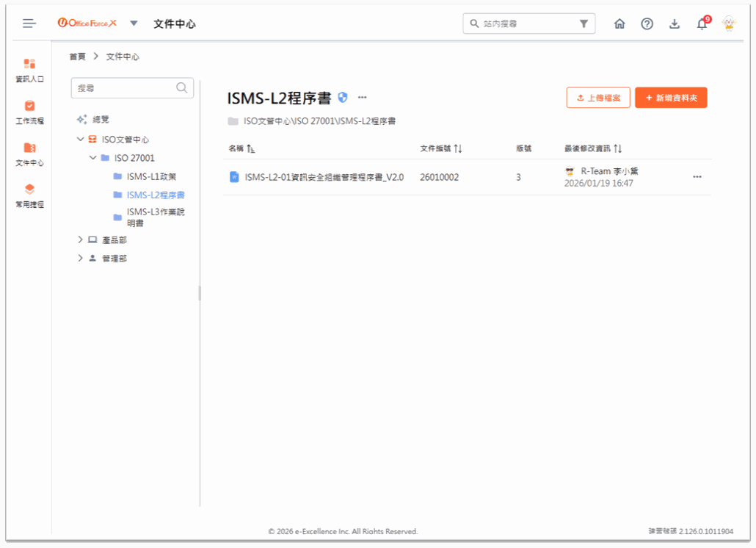
Task: Click the user avatar icon
Action: (x=729, y=24)
